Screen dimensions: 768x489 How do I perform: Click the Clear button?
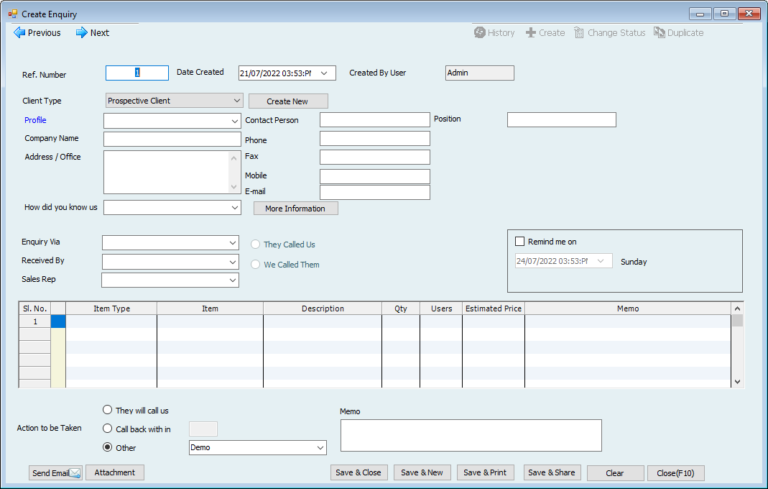click(615, 473)
